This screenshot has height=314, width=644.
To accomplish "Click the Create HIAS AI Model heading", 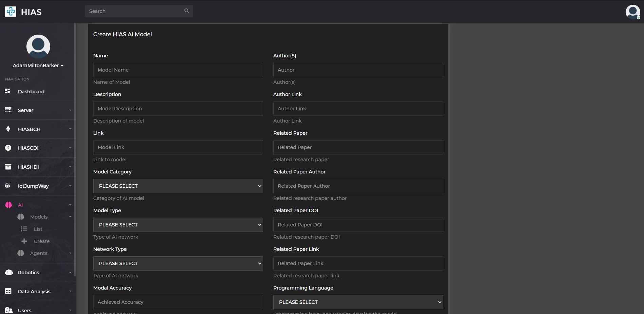I will click(x=122, y=34).
